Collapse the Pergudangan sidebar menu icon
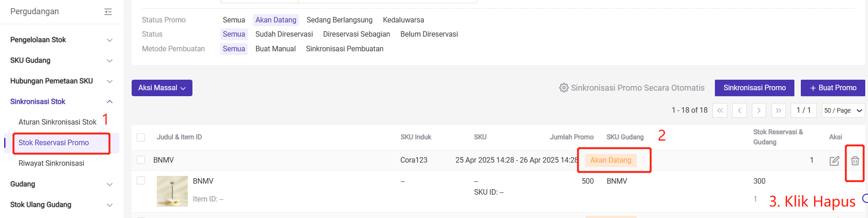This screenshot has width=868, height=218. pyautogui.click(x=108, y=11)
